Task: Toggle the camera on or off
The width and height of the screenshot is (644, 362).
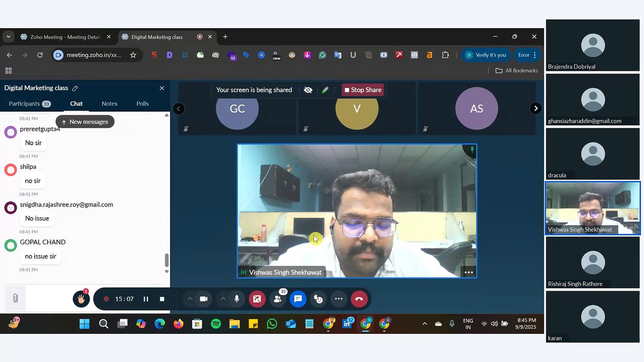Action: [204, 299]
